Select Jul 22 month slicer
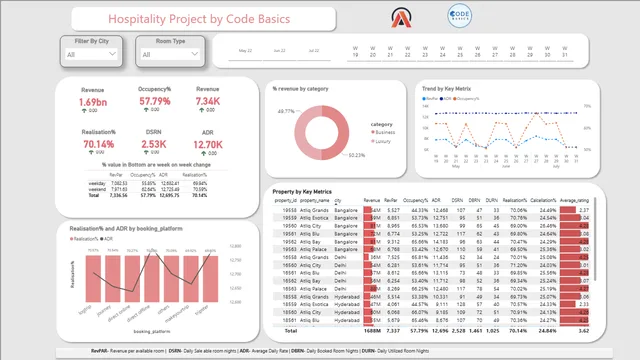The height and width of the screenshot is (360, 640). point(314,51)
